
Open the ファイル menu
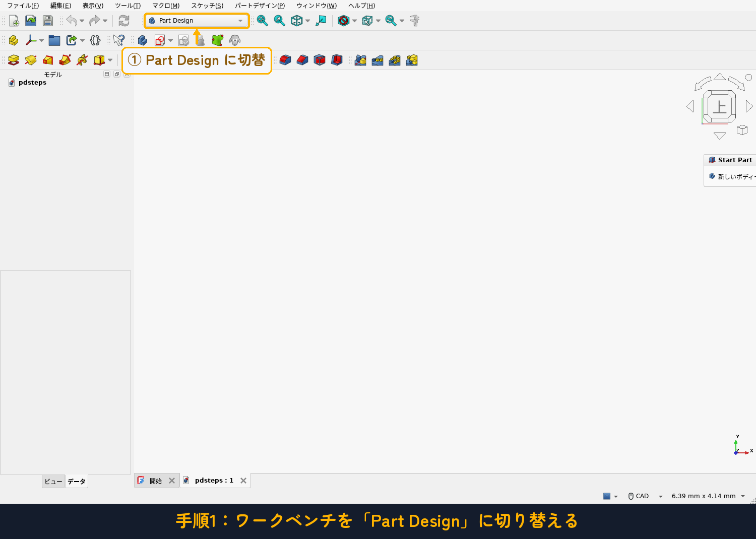tap(23, 6)
